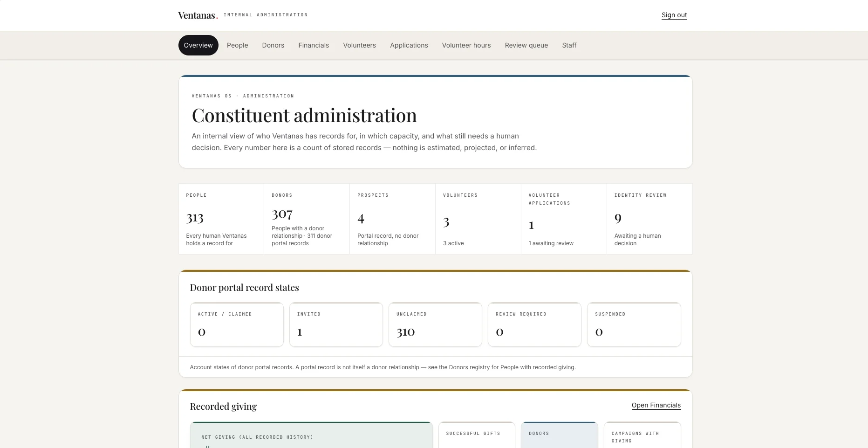
Task: Click the Recorded giving heading
Action: click(223, 407)
